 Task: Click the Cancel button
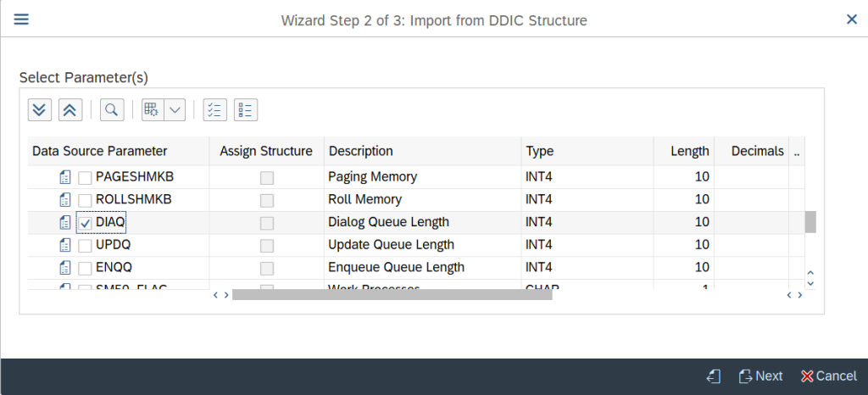(x=829, y=376)
